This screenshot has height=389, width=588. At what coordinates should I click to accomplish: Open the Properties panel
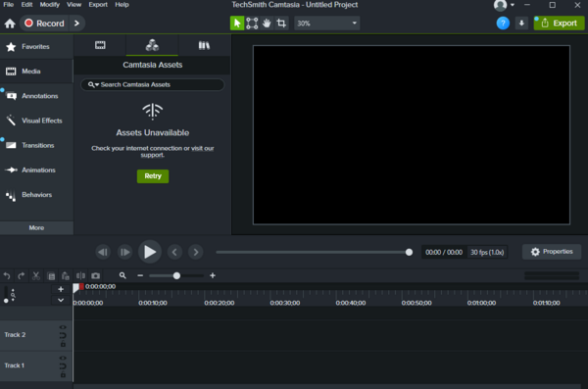552,252
